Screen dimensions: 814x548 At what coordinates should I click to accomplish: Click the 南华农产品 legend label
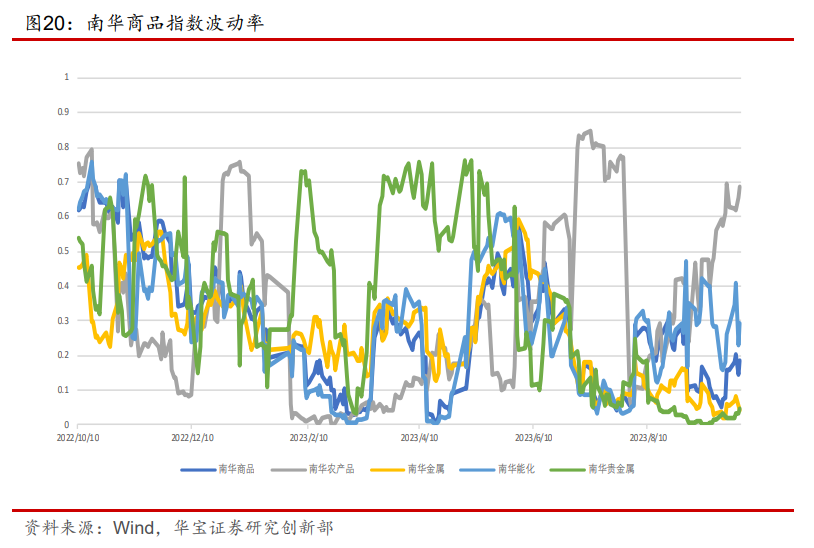[x=331, y=469]
